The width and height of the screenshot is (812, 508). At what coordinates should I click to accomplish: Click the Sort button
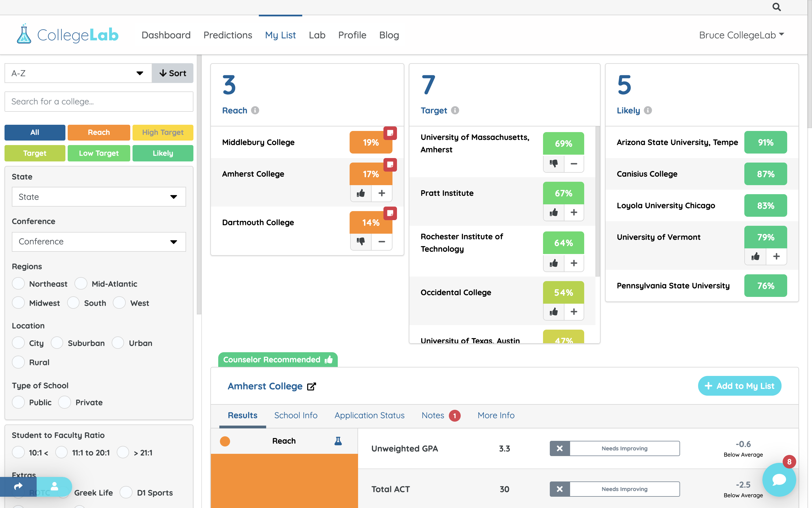[x=173, y=73]
